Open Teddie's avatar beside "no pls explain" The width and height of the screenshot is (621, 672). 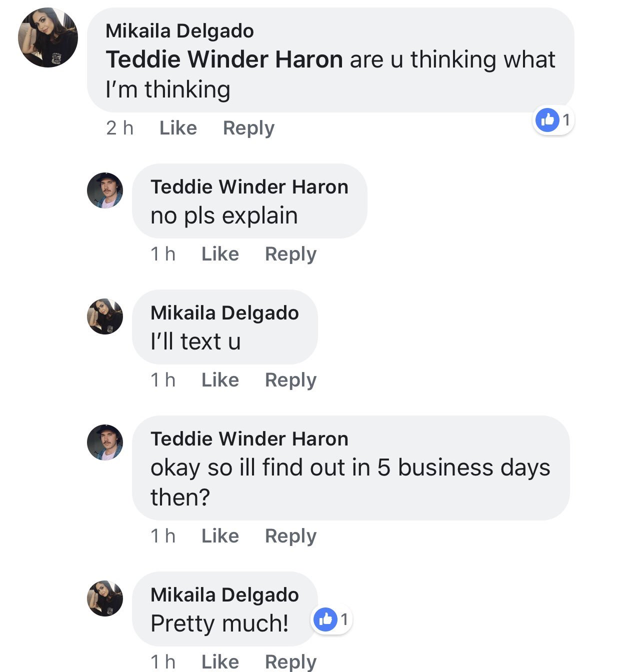click(x=105, y=190)
